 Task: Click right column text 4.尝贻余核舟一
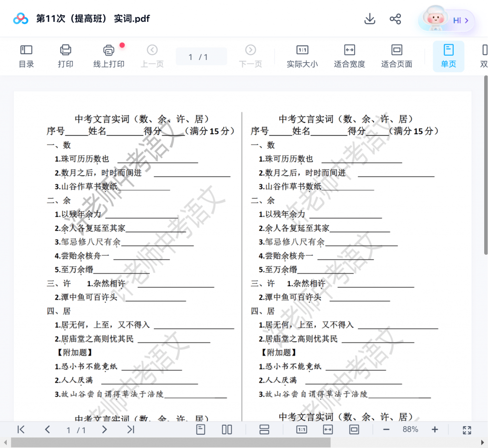pyautogui.click(x=286, y=256)
